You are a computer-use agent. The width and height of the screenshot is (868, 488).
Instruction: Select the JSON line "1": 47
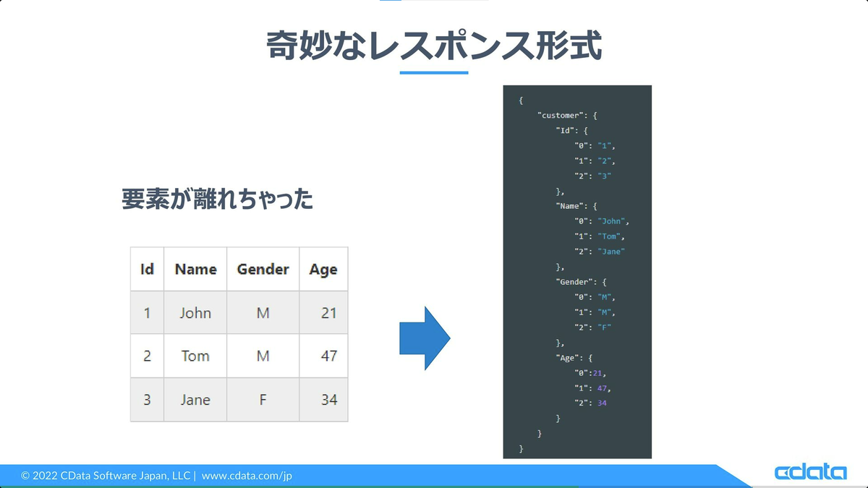[x=593, y=388]
